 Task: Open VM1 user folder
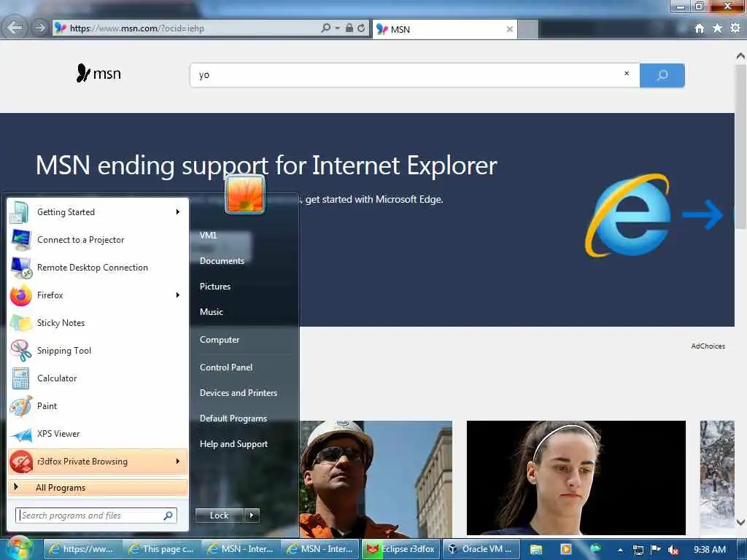pos(208,236)
